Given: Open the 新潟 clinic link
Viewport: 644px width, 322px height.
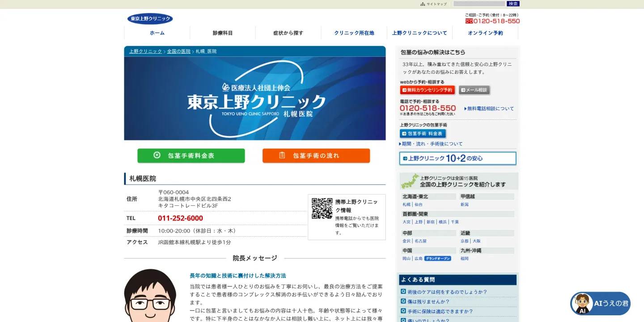Looking at the screenshot, I should point(465,204).
